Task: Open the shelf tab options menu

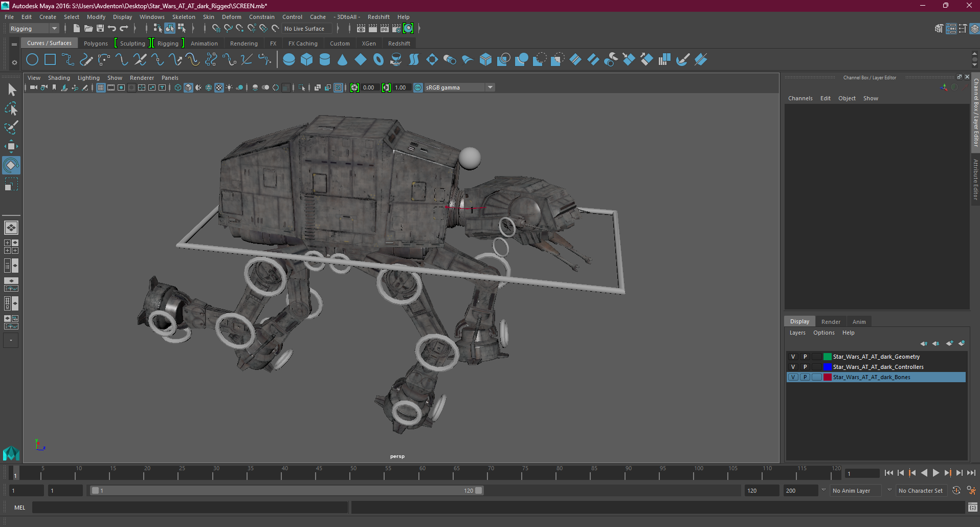Action: 14,62
